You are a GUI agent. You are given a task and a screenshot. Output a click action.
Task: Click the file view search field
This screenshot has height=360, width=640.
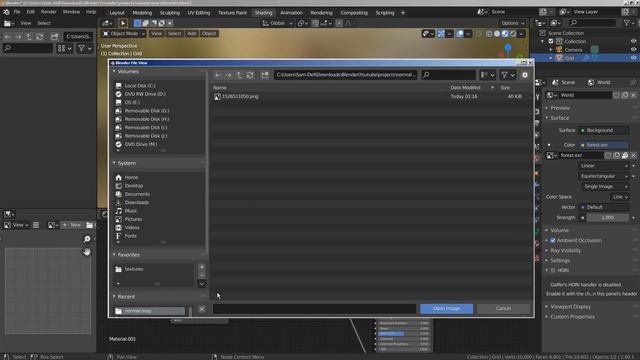(x=448, y=75)
